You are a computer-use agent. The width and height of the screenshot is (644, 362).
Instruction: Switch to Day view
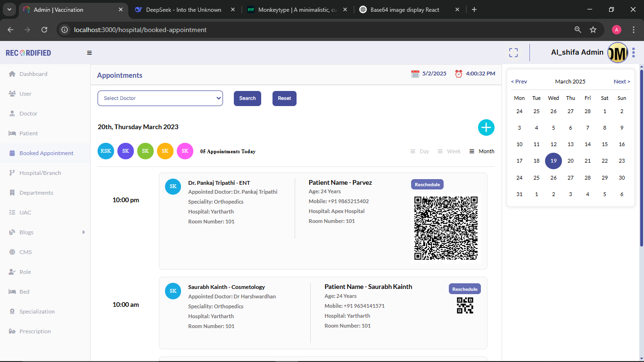[420, 151]
